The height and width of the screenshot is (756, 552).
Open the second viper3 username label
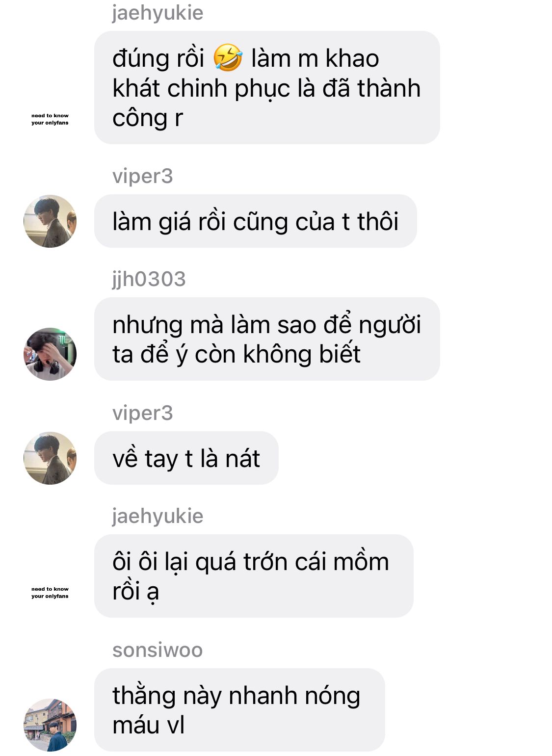143,413
